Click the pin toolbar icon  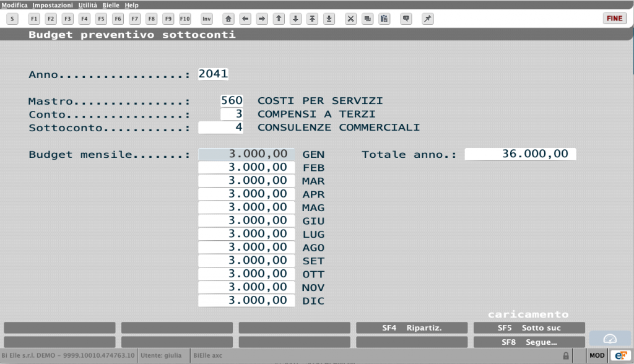tap(427, 19)
